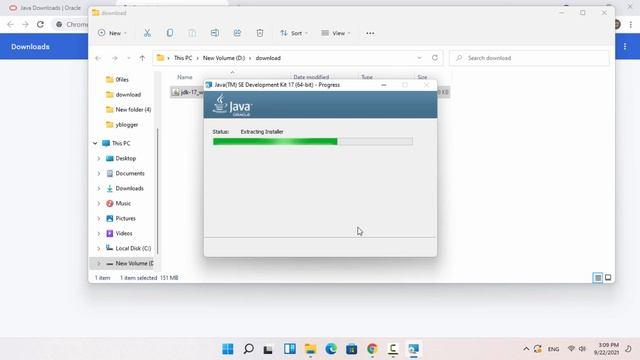Click the Java installer progress bar

313,142
